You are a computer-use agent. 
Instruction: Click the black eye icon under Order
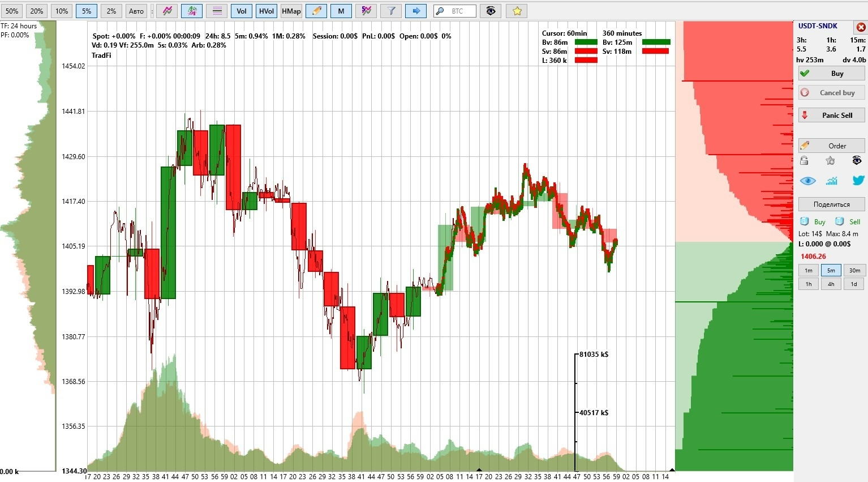pyautogui.click(x=857, y=161)
